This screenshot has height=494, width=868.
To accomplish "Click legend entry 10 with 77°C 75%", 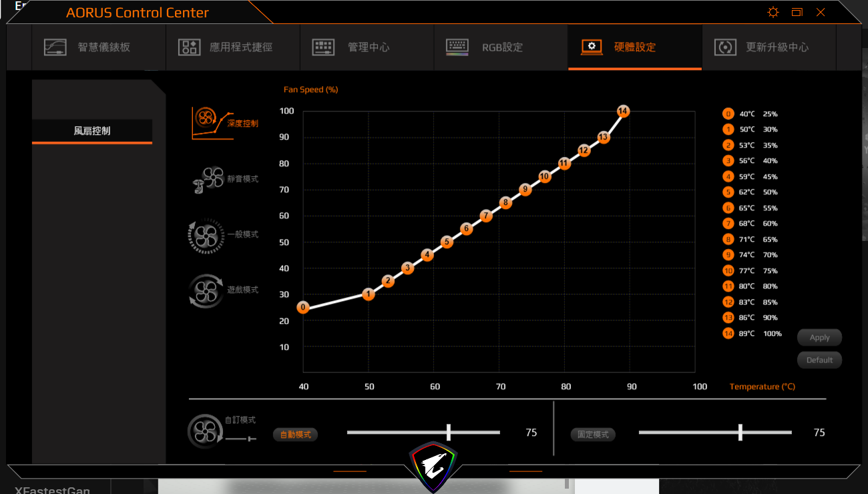I will (750, 271).
